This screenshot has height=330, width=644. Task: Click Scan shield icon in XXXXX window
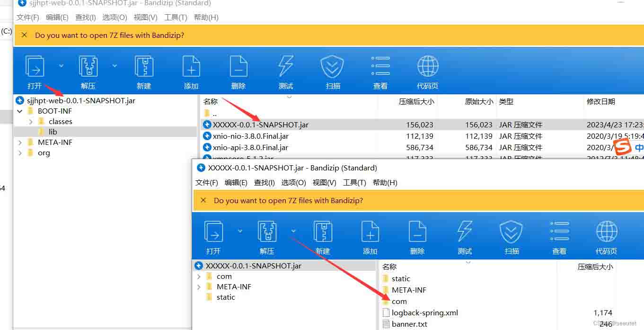pos(511,232)
